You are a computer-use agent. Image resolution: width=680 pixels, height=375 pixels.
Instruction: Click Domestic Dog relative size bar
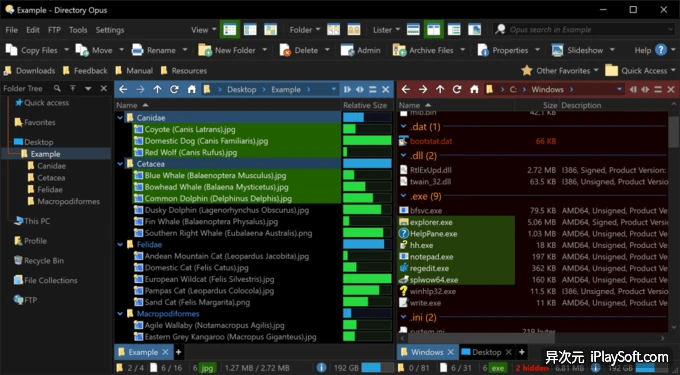(367, 140)
